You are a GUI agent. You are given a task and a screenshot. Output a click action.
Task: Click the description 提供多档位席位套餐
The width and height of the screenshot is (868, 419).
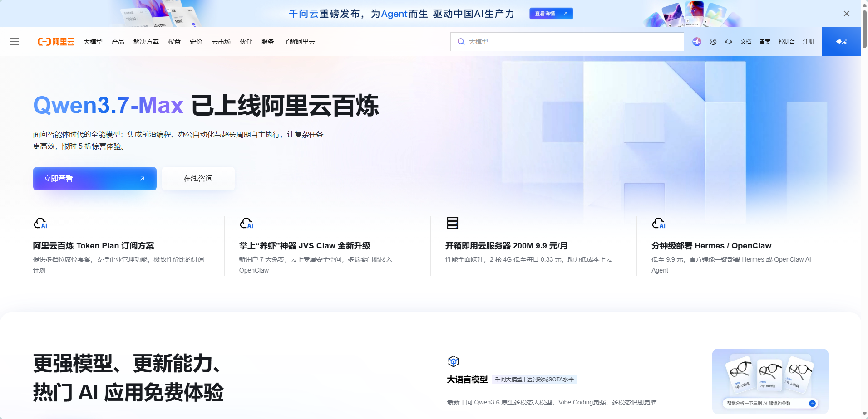click(118, 265)
